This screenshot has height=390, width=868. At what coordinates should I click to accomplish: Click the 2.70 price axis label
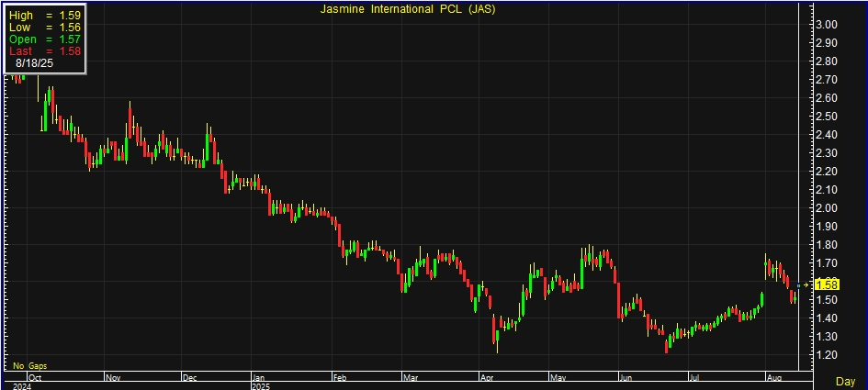[x=826, y=80]
